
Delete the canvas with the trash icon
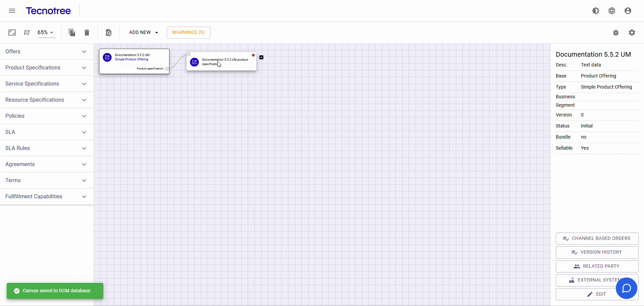pos(87,33)
